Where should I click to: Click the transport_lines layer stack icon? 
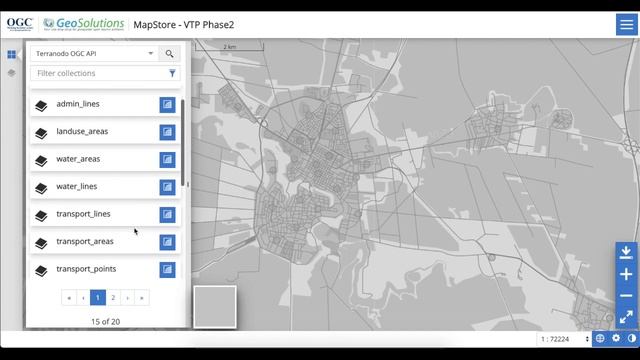coord(41,216)
